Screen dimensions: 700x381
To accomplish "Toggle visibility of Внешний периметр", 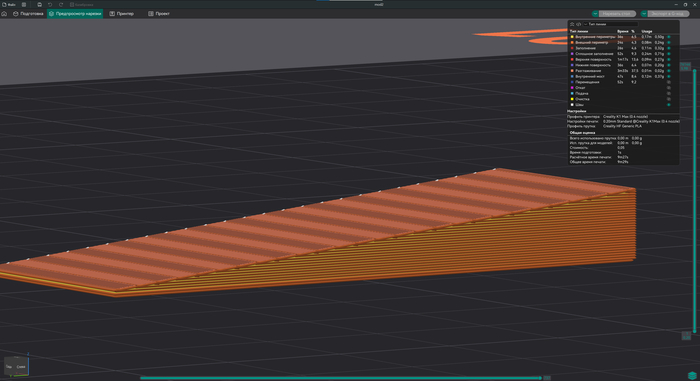I will pos(669,42).
